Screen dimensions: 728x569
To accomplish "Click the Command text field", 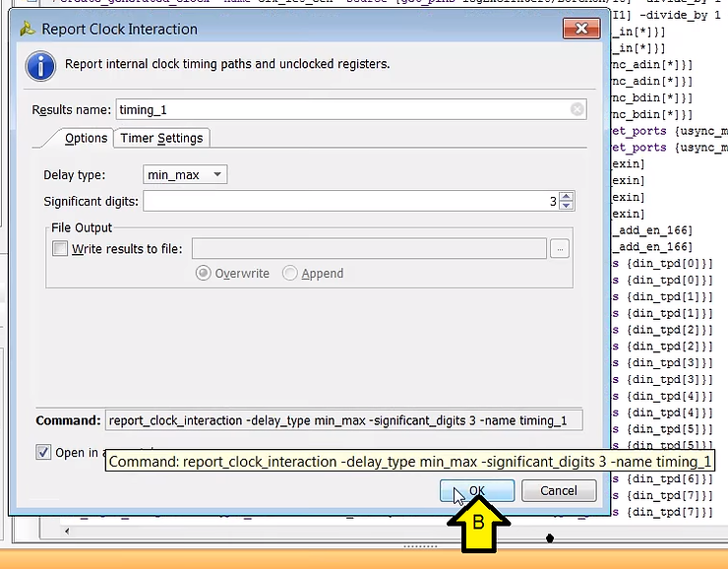I will (342, 420).
